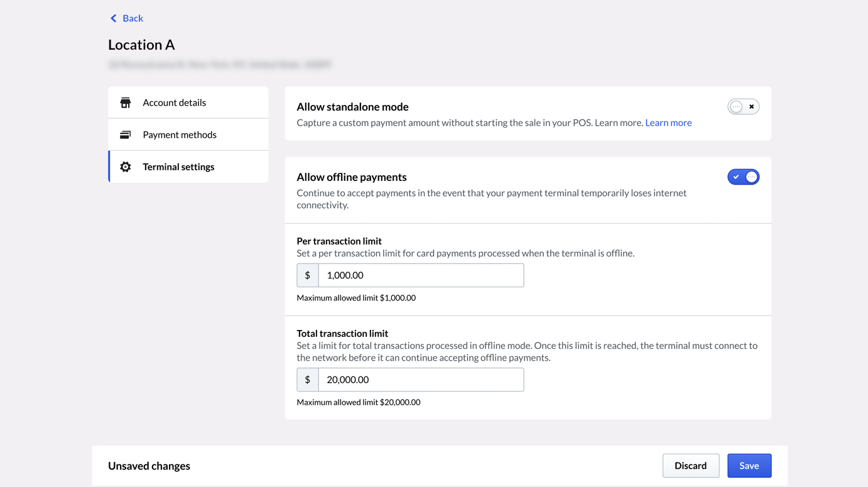Viewport: 868px width, 487px height.
Task: Click the dollar sign prefix of Total transaction limit
Action: (308, 380)
